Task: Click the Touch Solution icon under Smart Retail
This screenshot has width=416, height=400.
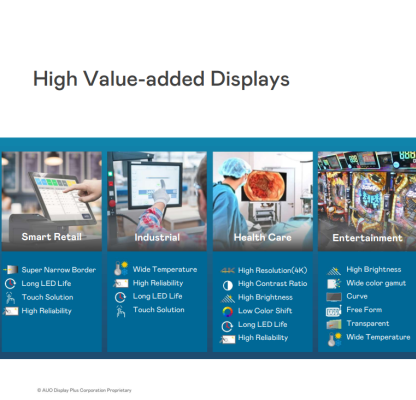Action: (10, 298)
